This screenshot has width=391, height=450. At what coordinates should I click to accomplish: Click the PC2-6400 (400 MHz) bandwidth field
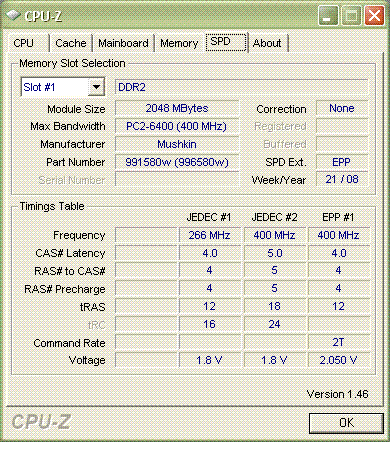[177, 126]
